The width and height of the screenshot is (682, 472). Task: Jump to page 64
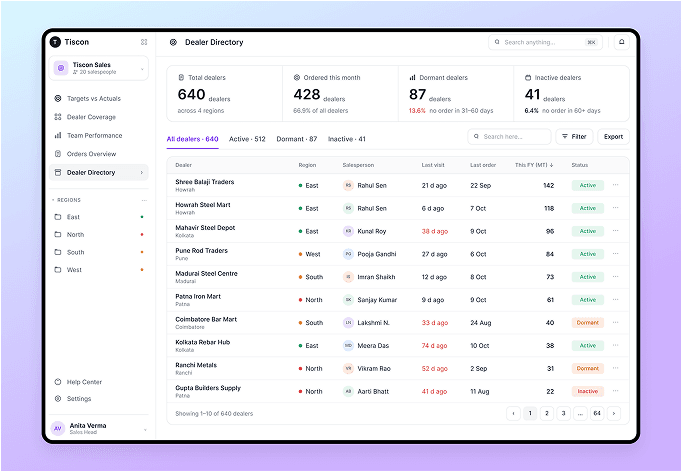point(597,413)
